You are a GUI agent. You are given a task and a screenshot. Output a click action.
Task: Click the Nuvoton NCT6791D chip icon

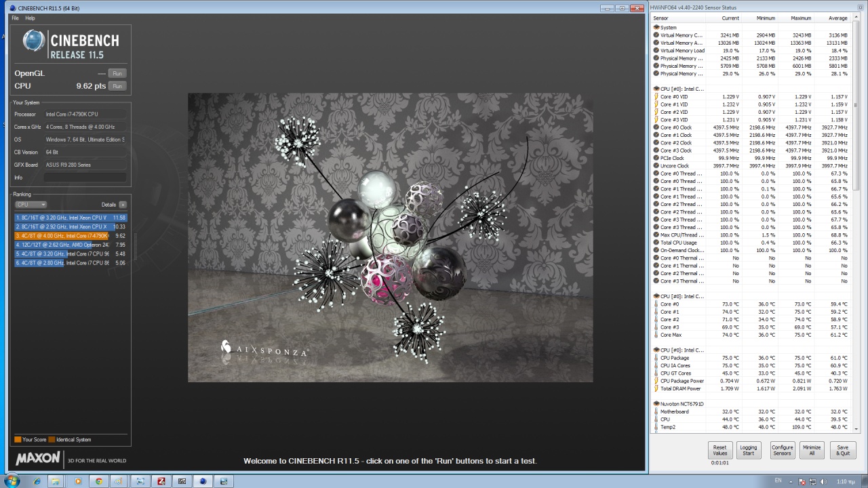click(x=656, y=404)
